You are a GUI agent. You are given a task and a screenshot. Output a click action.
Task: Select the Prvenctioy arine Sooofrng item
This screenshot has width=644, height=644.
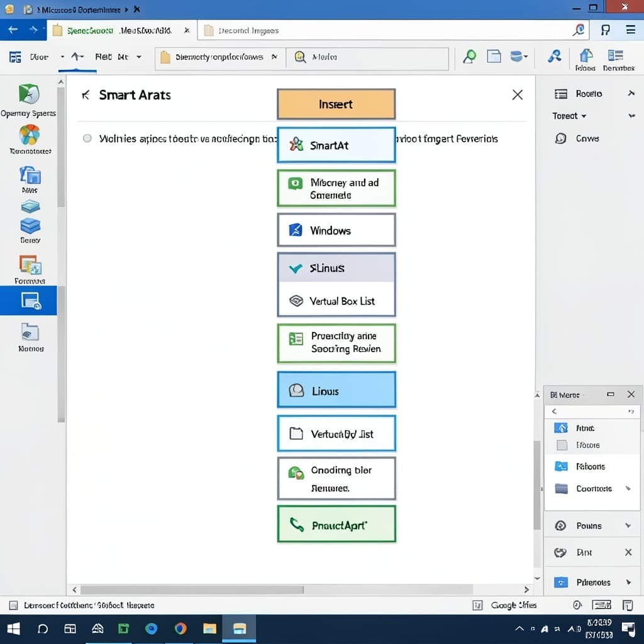point(336,343)
